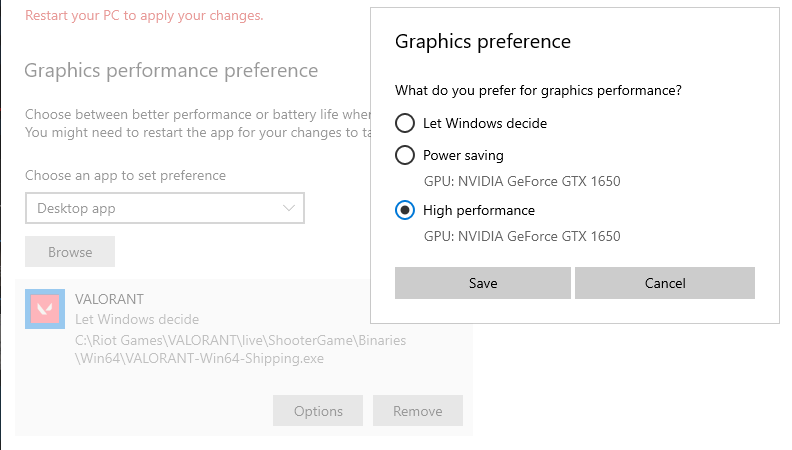Image resolution: width=792 pixels, height=450 pixels.
Task: Click the Graphics preference dialog title
Action: pos(483,41)
